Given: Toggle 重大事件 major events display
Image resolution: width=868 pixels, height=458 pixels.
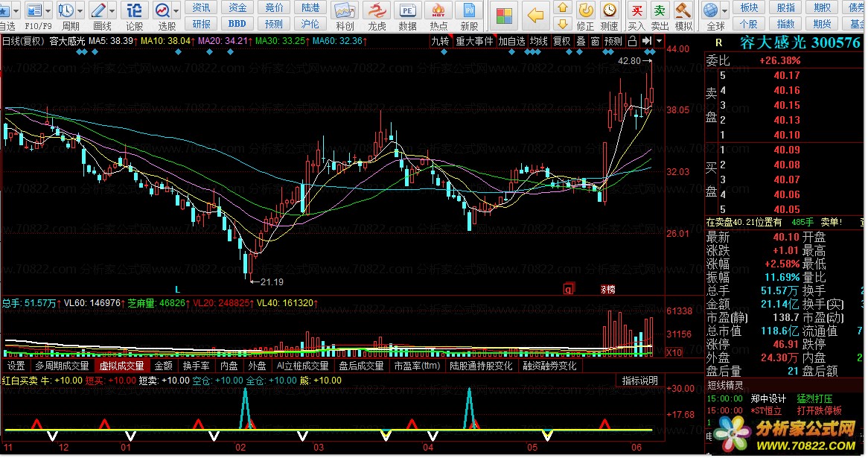Looking at the screenshot, I should 474,41.
